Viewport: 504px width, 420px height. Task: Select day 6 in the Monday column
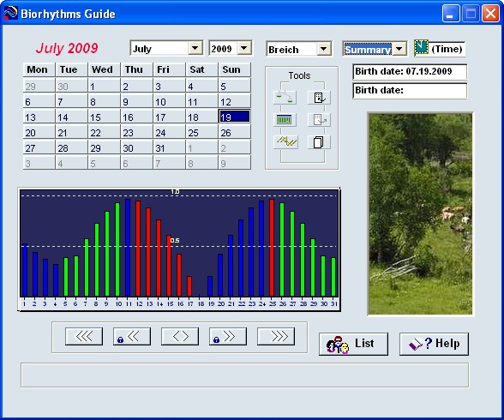[x=39, y=101]
